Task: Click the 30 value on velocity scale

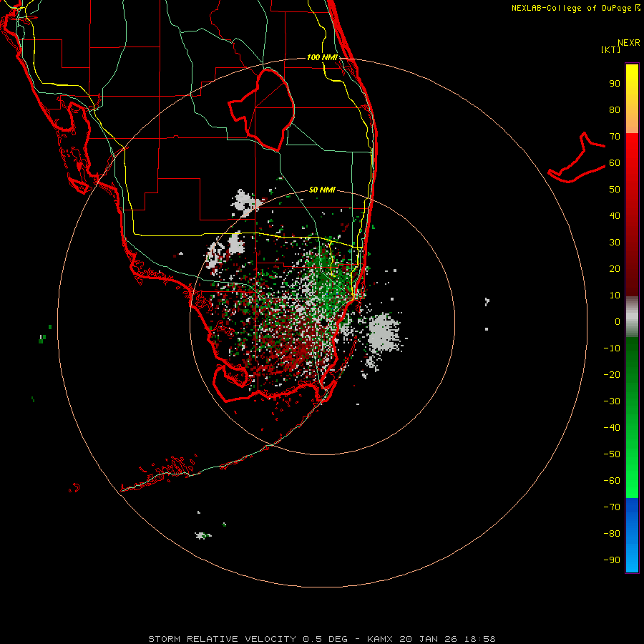Action: [x=615, y=243]
